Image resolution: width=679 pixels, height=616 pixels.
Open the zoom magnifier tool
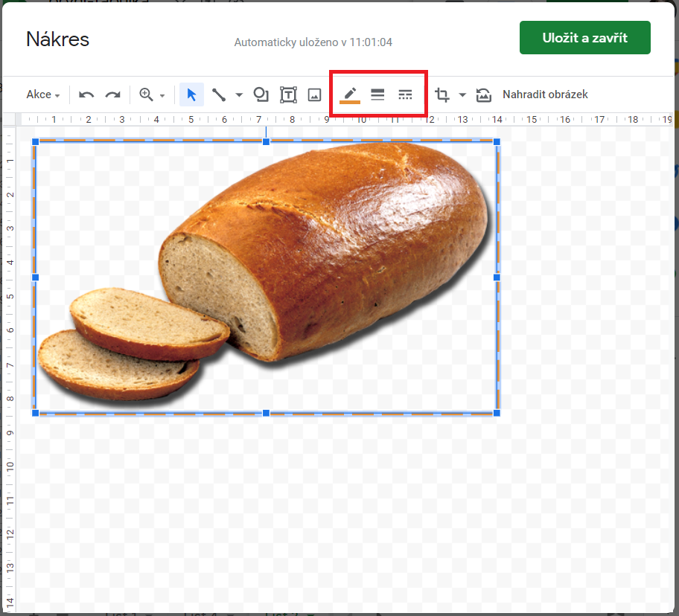point(146,94)
